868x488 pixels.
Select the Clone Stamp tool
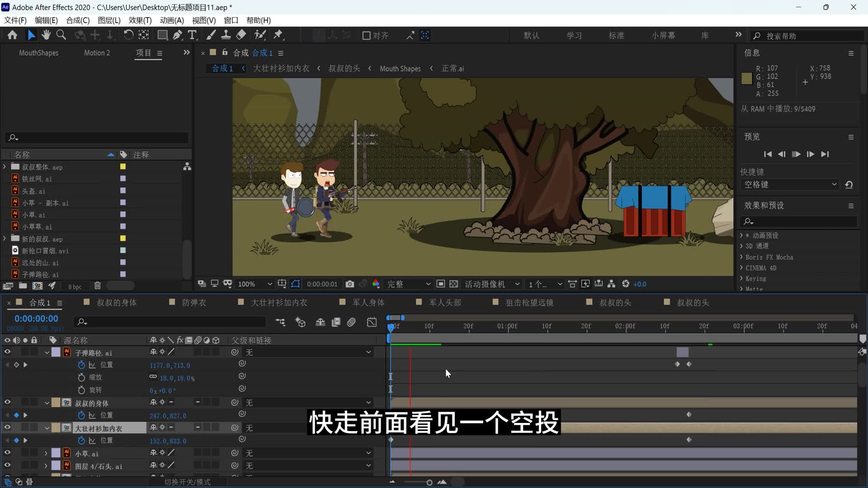[x=226, y=35]
